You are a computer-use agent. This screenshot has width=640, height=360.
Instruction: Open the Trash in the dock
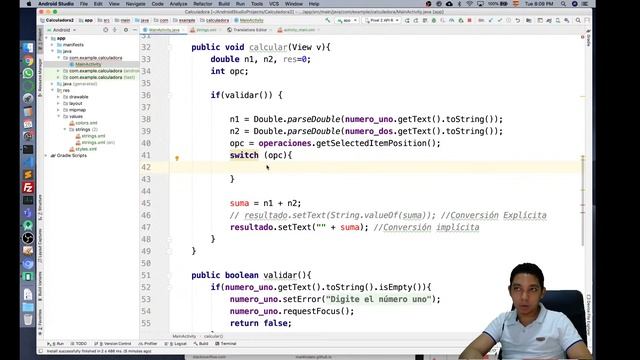[x=28, y=319]
